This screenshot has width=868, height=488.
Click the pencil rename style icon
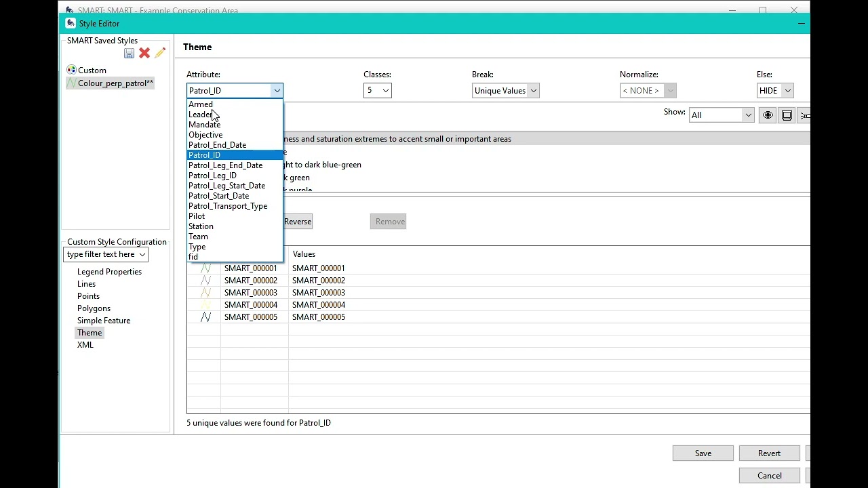[x=160, y=53]
